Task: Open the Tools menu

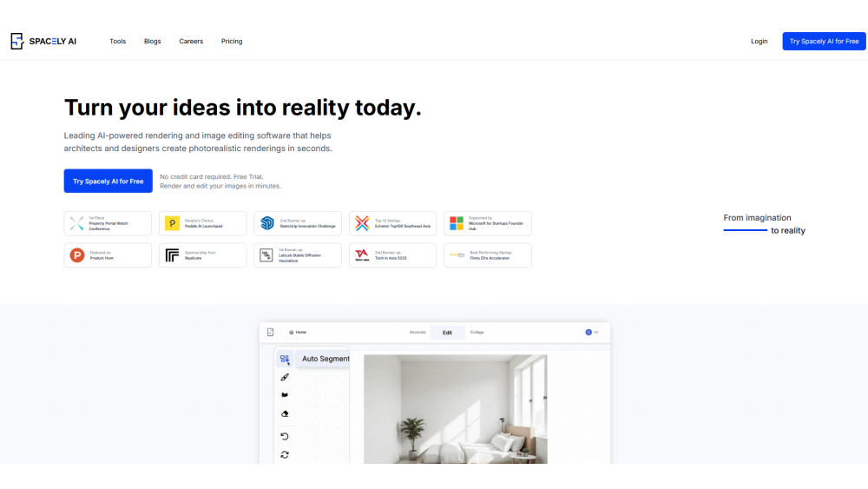Action: tap(117, 42)
